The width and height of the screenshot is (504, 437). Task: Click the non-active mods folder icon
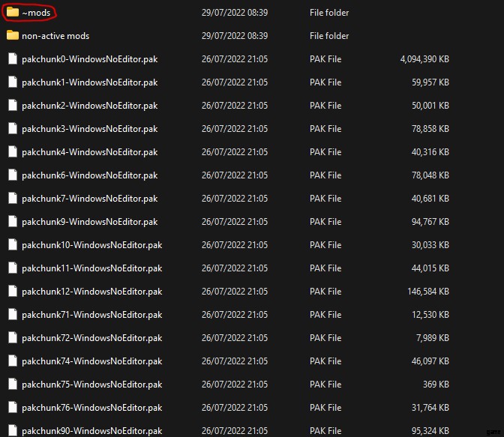12,36
